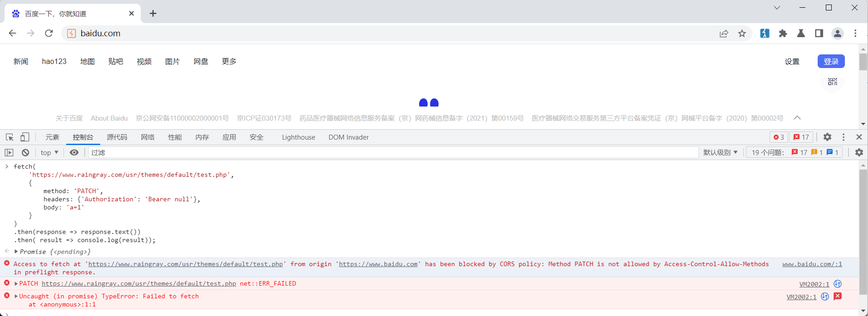Open VM2002:1 link on PATCH error row

[814, 284]
